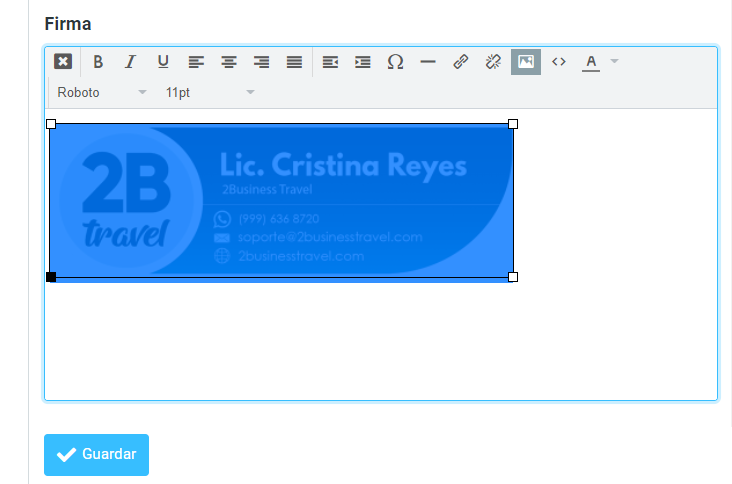Center align the text

click(x=229, y=62)
